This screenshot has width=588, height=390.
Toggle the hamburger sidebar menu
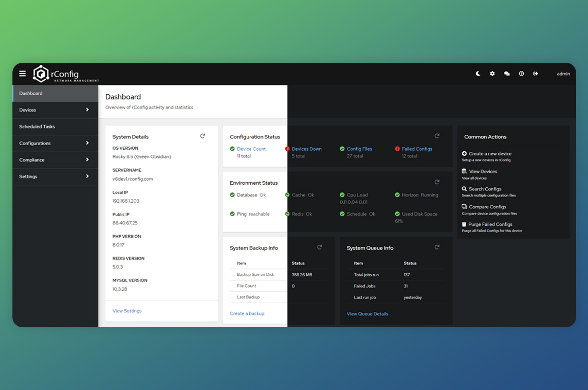point(23,74)
